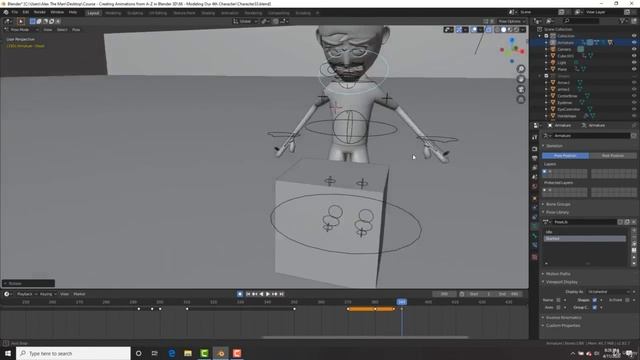This screenshot has width=640, height=360.
Task: Toggle the Group Colors checkbox
Action: (x=594, y=307)
